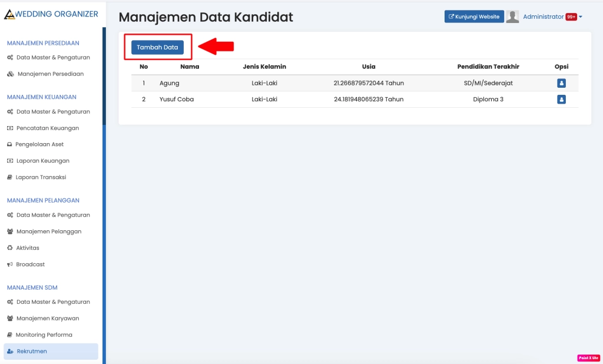Click the Administrator avatar image

pyautogui.click(x=512, y=16)
